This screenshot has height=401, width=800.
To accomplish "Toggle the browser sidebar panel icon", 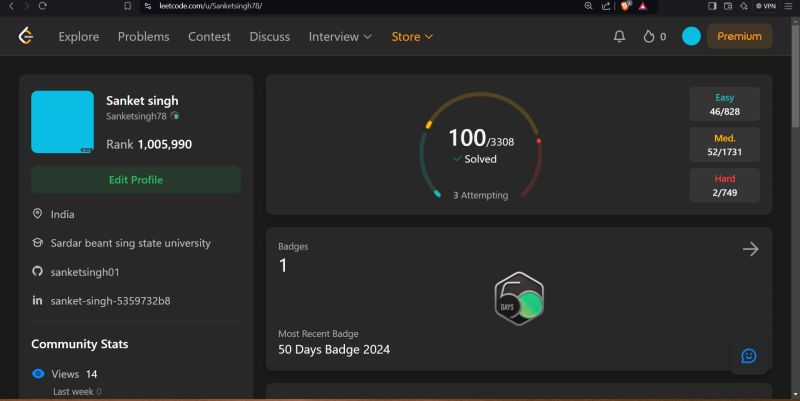I will (712, 6).
